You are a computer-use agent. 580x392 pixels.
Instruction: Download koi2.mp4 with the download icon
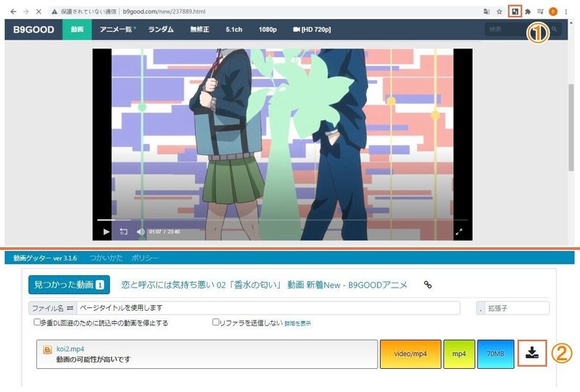[x=532, y=353]
